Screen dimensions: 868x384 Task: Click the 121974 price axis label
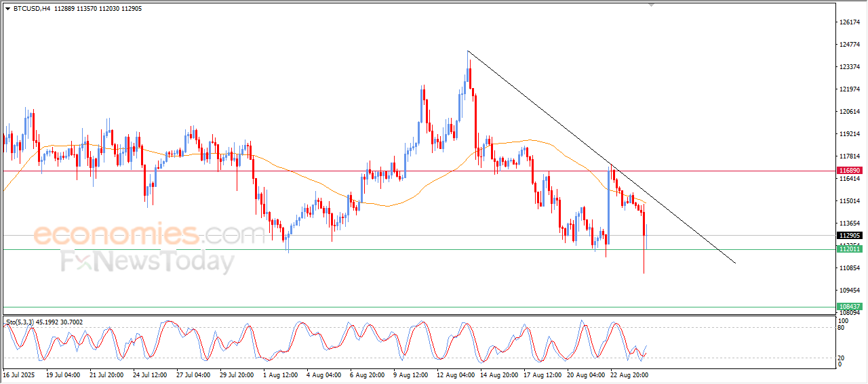coord(850,89)
